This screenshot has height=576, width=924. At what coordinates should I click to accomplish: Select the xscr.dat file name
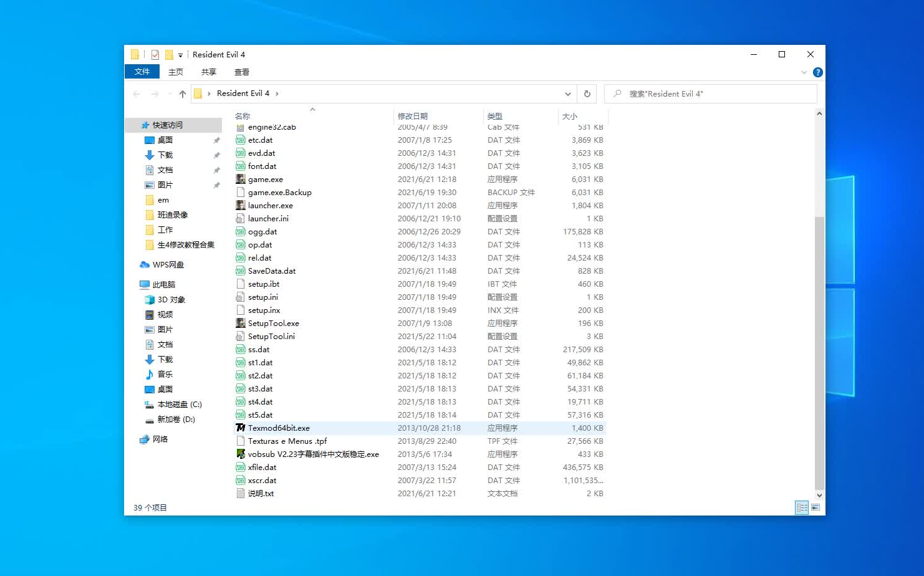(262, 480)
